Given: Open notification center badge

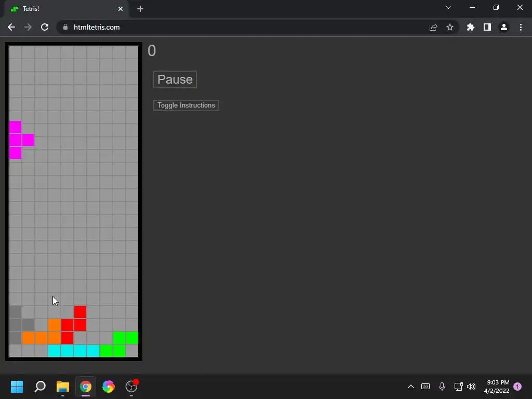Looking at the screenshot, I should coord(517,387).
